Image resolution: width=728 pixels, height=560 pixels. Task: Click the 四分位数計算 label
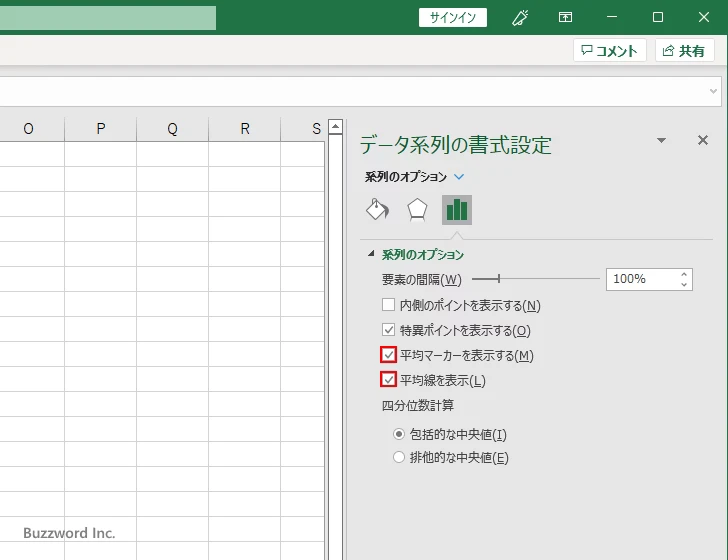pyautogui.click(x=418, y=406)
